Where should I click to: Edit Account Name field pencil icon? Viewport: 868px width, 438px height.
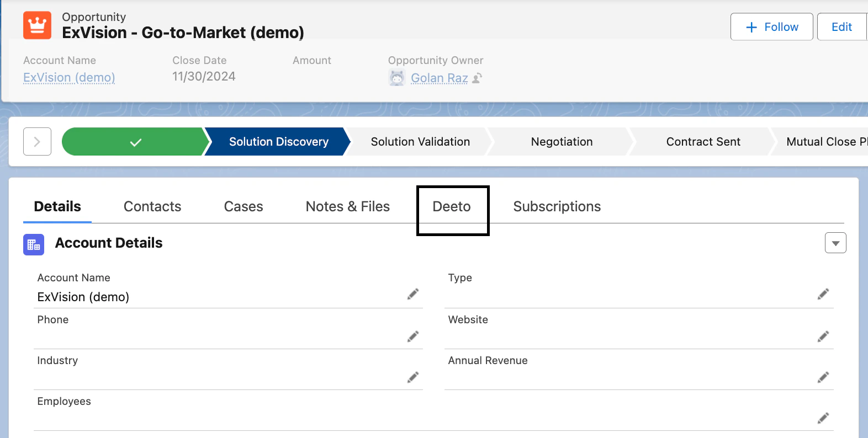[x=413, y=294]
